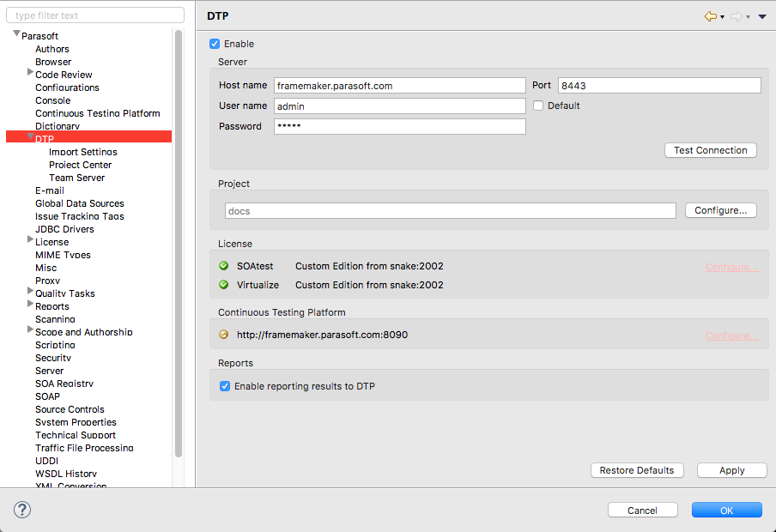Select Server in the preferences tree
Screen dimensions: 776x532
49,371
